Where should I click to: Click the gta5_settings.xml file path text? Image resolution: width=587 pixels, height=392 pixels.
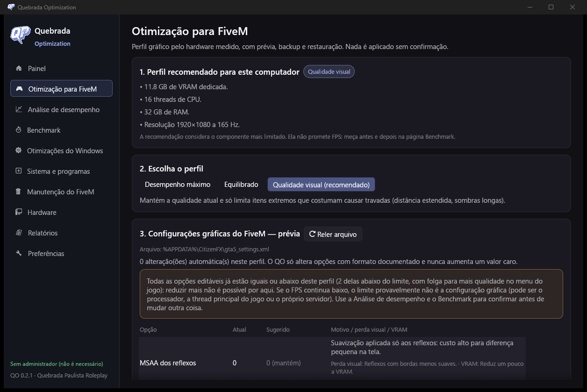[x=204, y=249]
